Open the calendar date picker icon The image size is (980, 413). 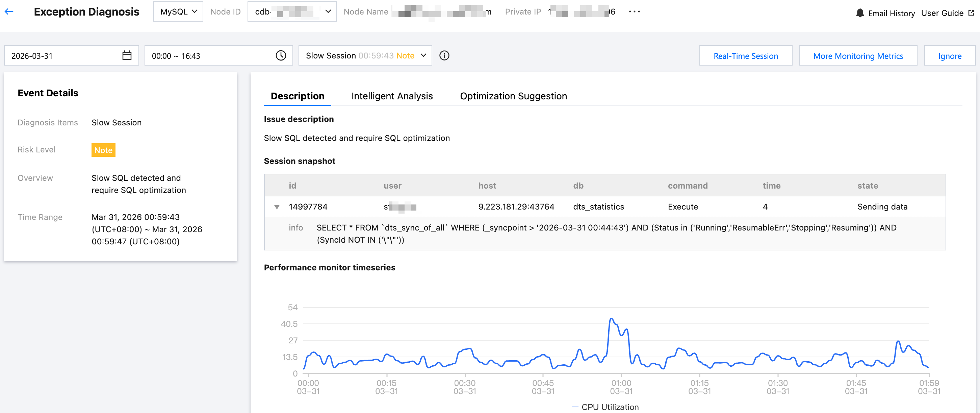click(x=127, y=55)
